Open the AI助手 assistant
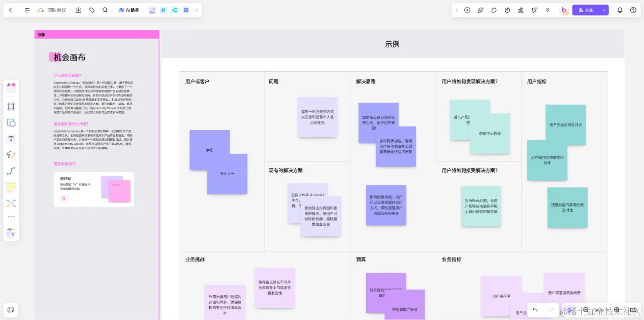This screenshot has width=644, height=320. 128,10
